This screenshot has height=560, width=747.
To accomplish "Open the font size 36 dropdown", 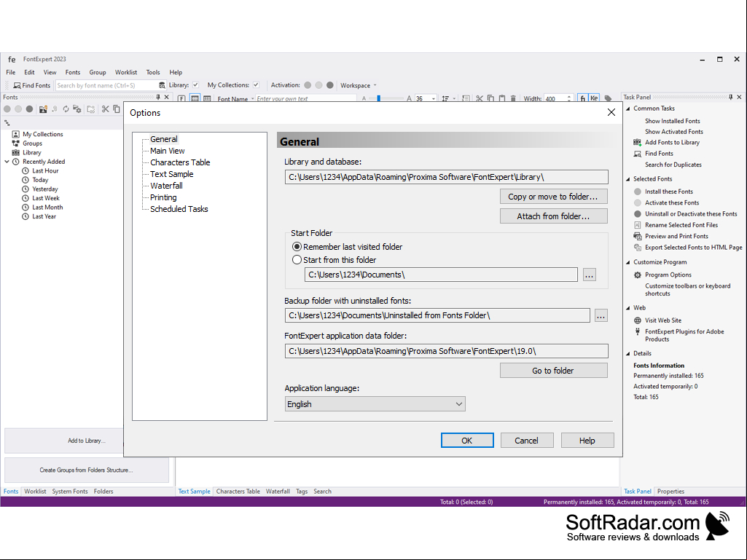I will point(433,98).
